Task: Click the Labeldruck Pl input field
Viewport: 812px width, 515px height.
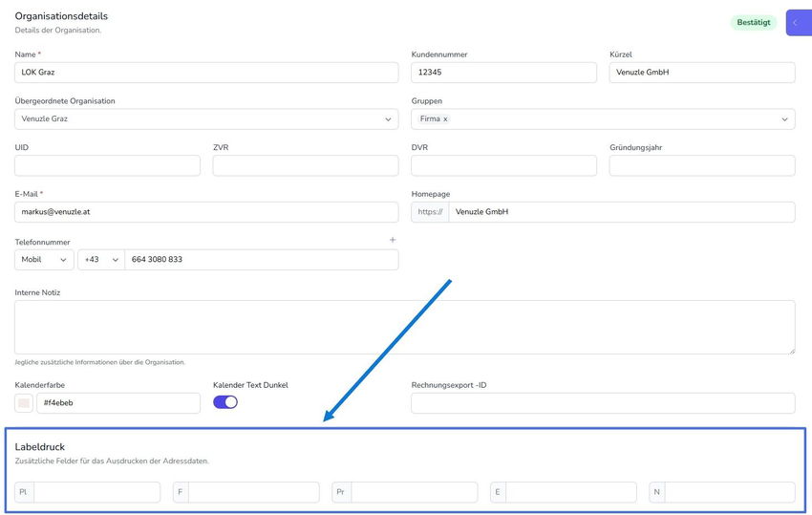Action: click(x=96, y=492)
